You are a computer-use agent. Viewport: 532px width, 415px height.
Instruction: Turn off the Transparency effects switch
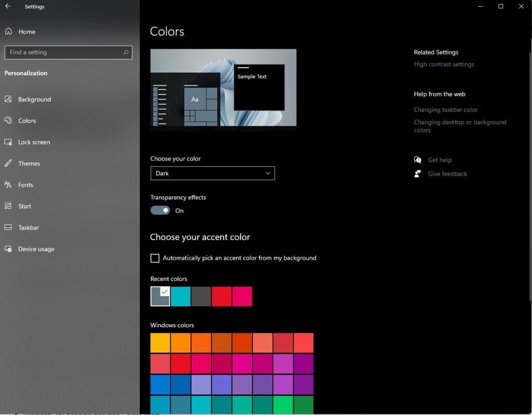coord(160,210)
